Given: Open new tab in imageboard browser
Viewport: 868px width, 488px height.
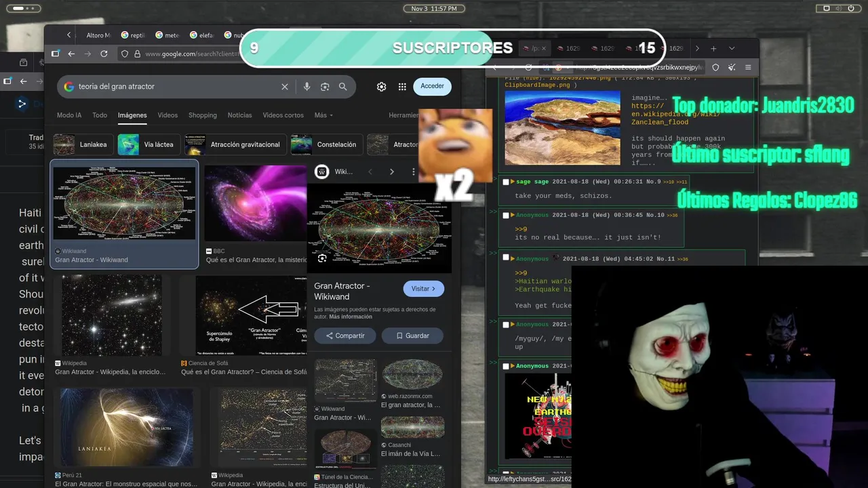Looking at the screenshot, I should [x=713, y=49].
